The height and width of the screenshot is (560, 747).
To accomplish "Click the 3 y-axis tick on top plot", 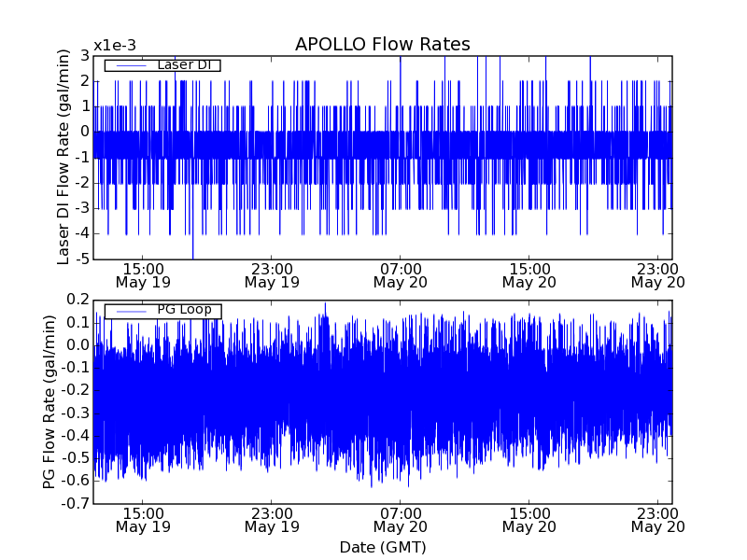I will click(x=84, y=56).
